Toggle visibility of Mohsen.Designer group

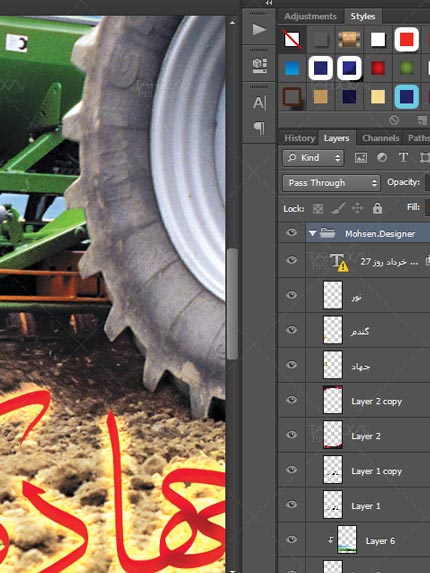291,232
